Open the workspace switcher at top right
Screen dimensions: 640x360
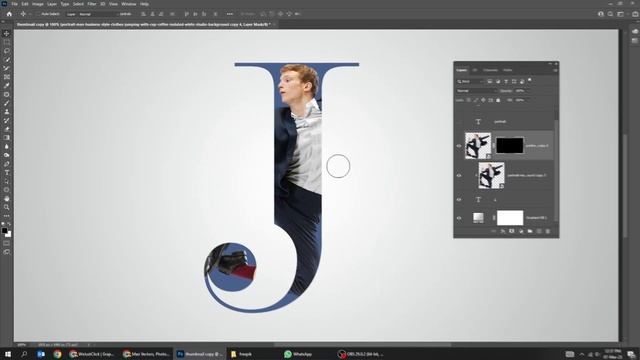point(620,14)
